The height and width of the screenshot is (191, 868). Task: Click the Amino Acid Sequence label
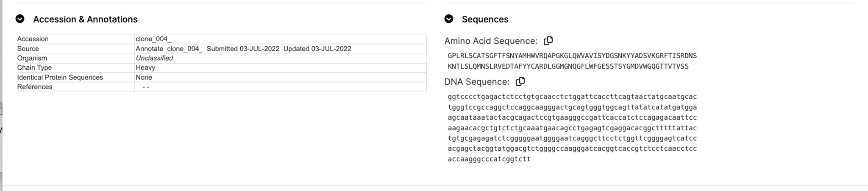point(491,41)
